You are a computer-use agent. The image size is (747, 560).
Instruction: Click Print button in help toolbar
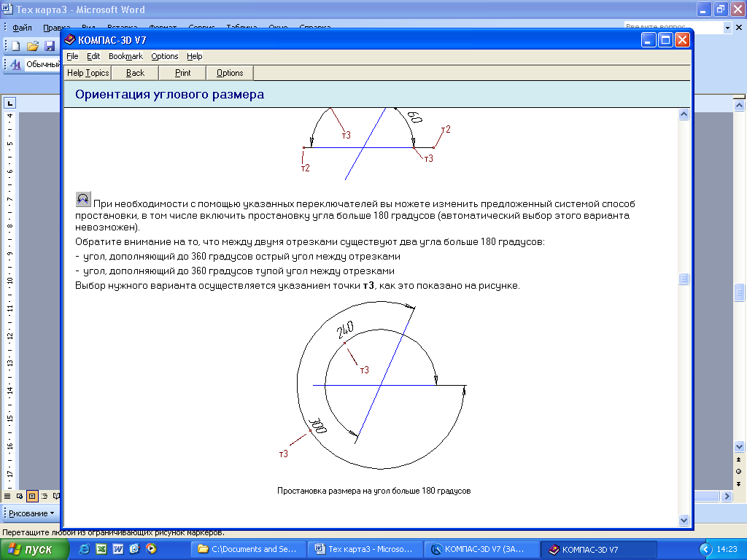point(182,73)
